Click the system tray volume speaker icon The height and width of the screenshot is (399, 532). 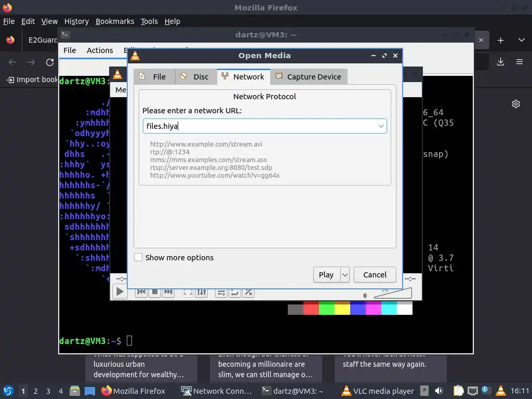pyautogui.click(x=439, y=391)
